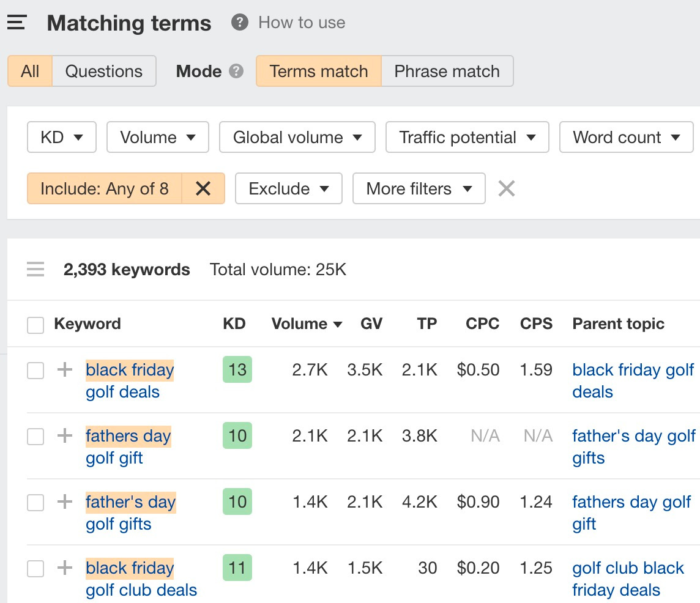Click the plus icon beside fathers day golf gift
Screen dimensions: 700x603
pos(64,435)
